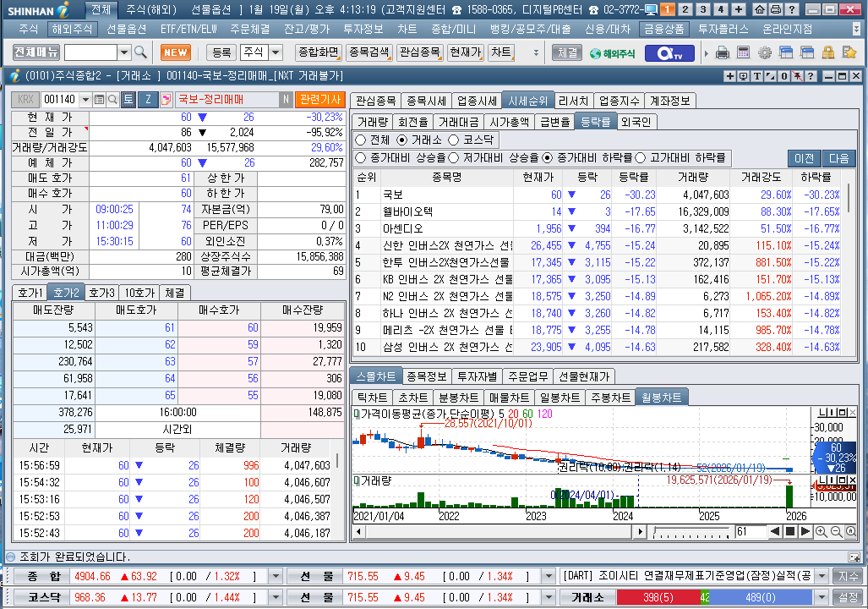The image size is (868, 609).
Task: Open the 해외주식 globe shortcut
Action: coord(612,53)
